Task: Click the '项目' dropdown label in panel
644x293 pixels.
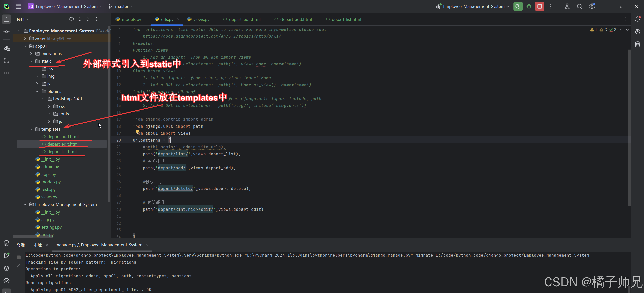Action: [23, 19]
